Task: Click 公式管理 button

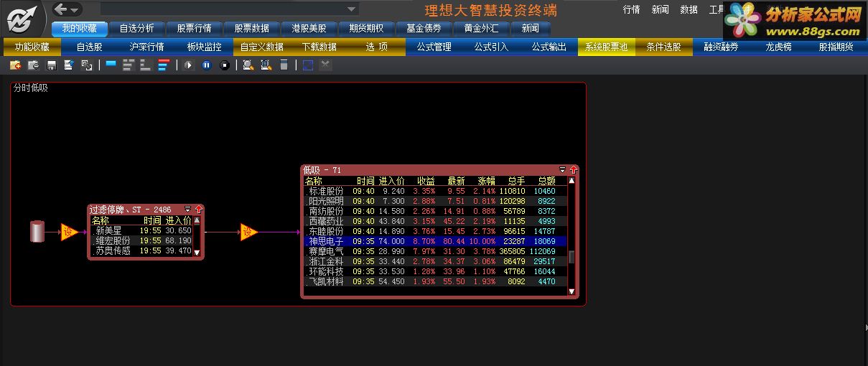Action: coord(434,47)
